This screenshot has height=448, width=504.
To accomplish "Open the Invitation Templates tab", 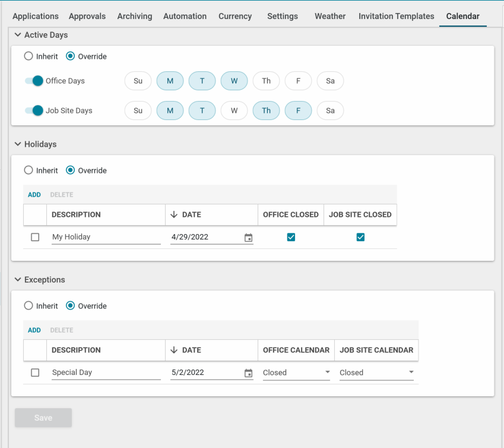I will (396, 16).
